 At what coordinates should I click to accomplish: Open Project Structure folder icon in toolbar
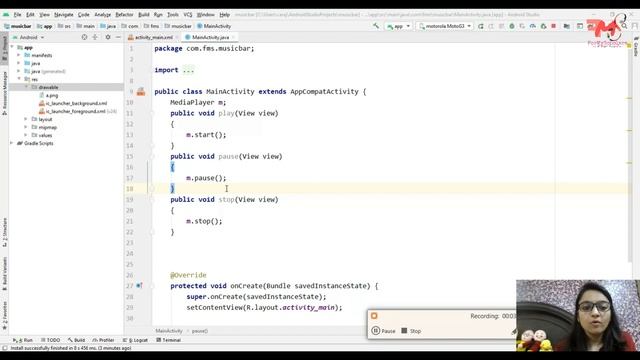(x=567, y=26)
